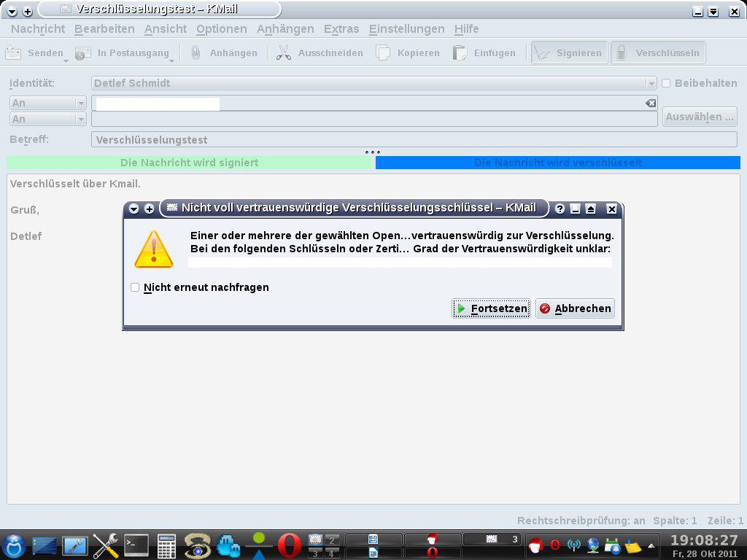Click the Kopieren icon in toolbar

coord(382,52)
